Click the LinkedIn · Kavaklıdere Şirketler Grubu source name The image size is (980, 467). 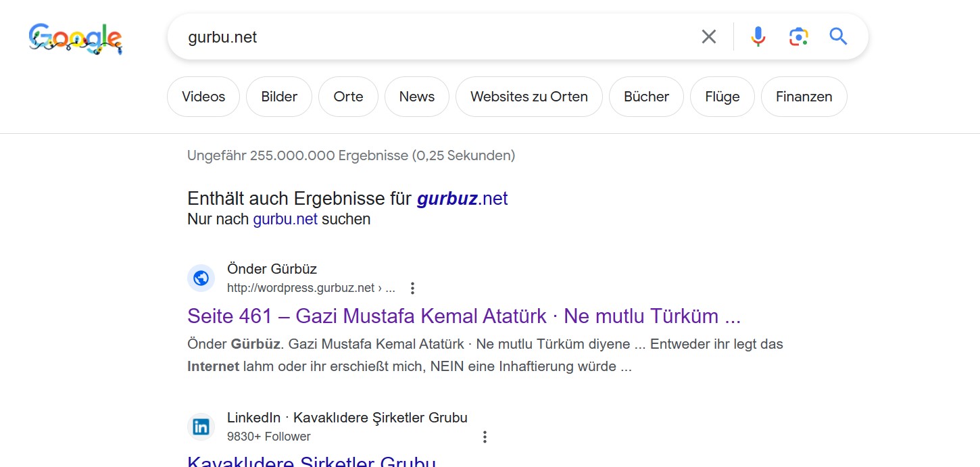(347, 418)
